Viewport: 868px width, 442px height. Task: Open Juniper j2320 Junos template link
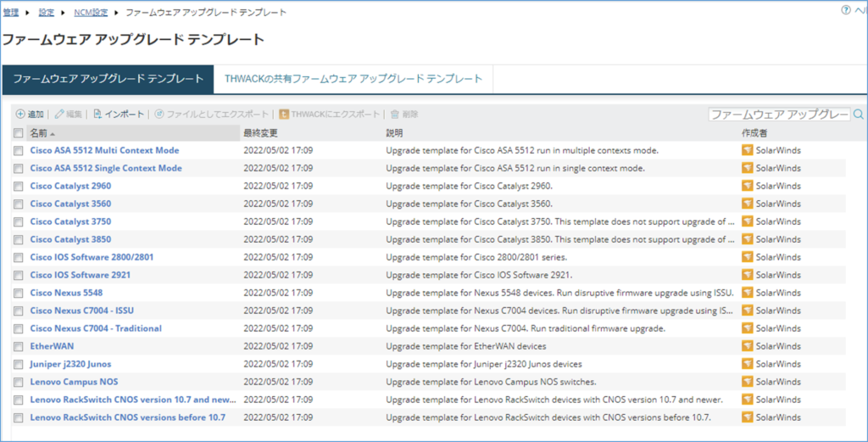pyautogui.click(x=71, y=364)
